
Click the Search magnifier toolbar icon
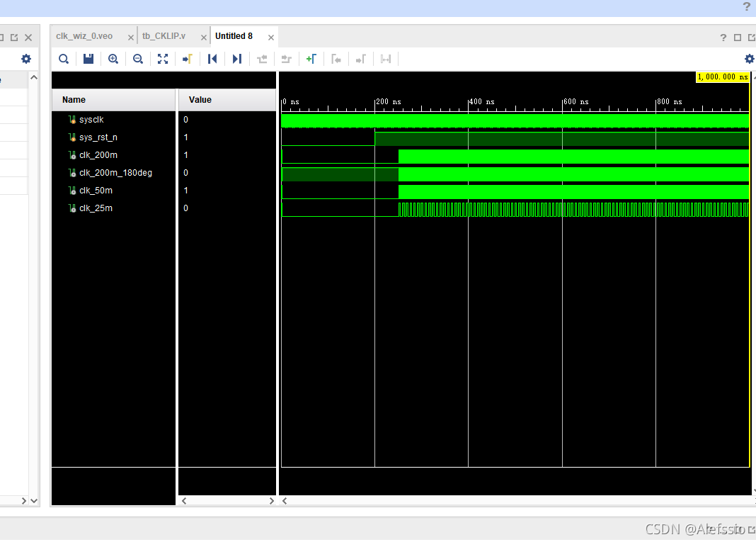pos(64,59)
